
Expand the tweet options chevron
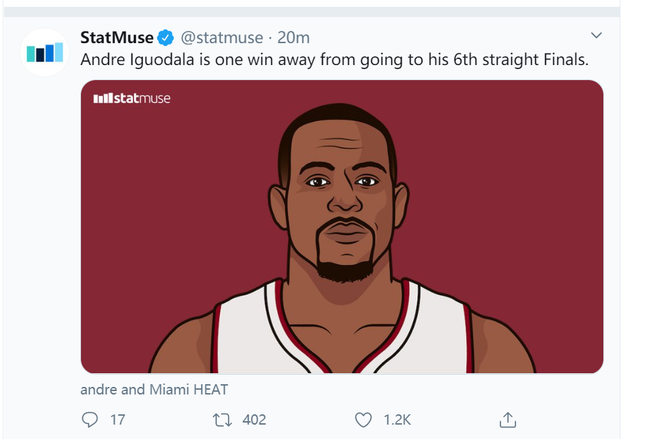point(597,36)
